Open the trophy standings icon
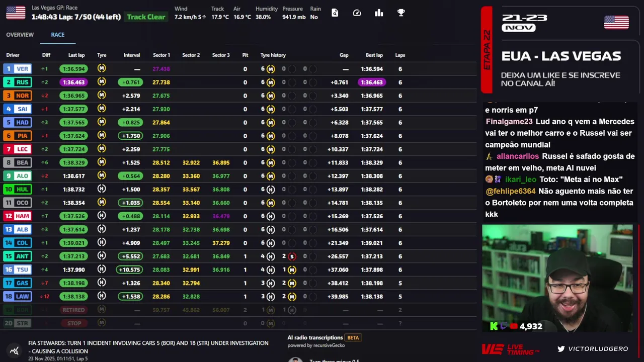 coord(401,13)
